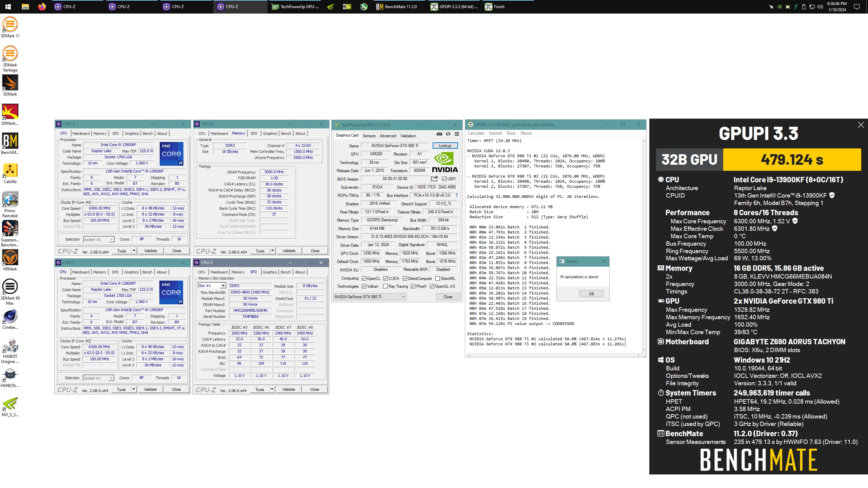Click the BIOS export share icon in GPU-Z
Image resolution: width=868 pixels, height=488 pixels.
434,179
